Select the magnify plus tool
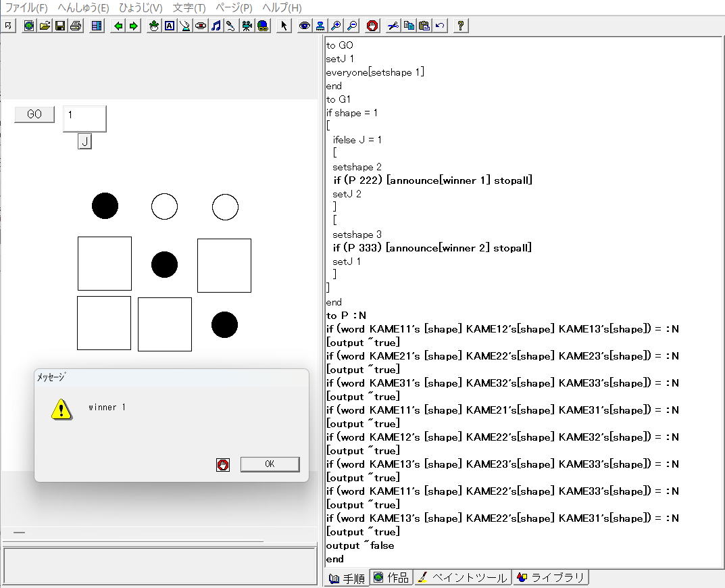 coord(336,26)
